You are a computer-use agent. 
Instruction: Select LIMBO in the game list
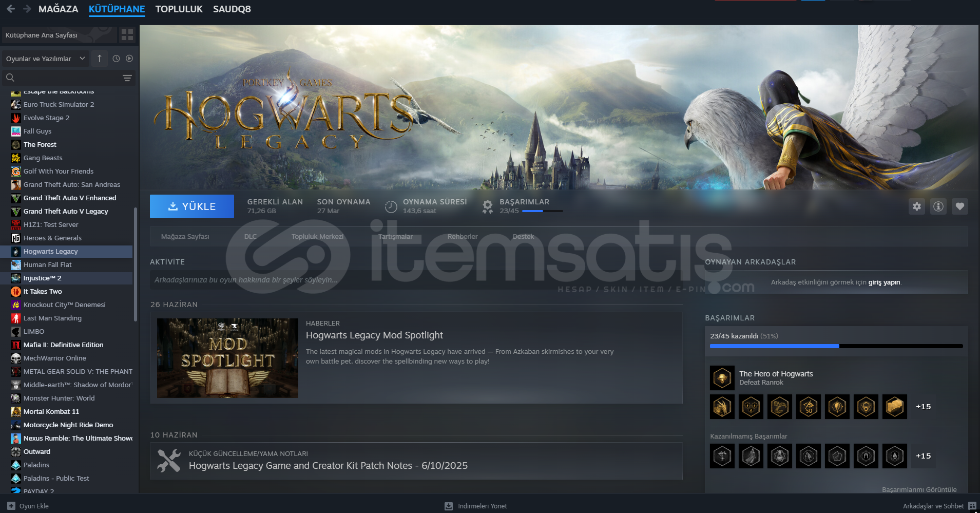click(34, 331)
